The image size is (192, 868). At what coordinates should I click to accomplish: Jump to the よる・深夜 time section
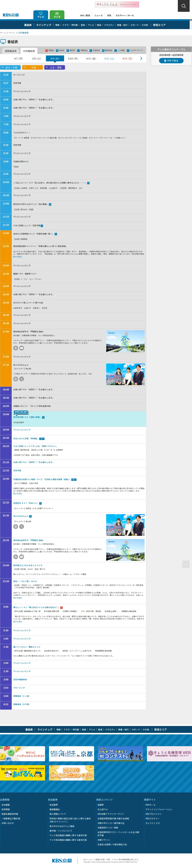pos(55,67)
